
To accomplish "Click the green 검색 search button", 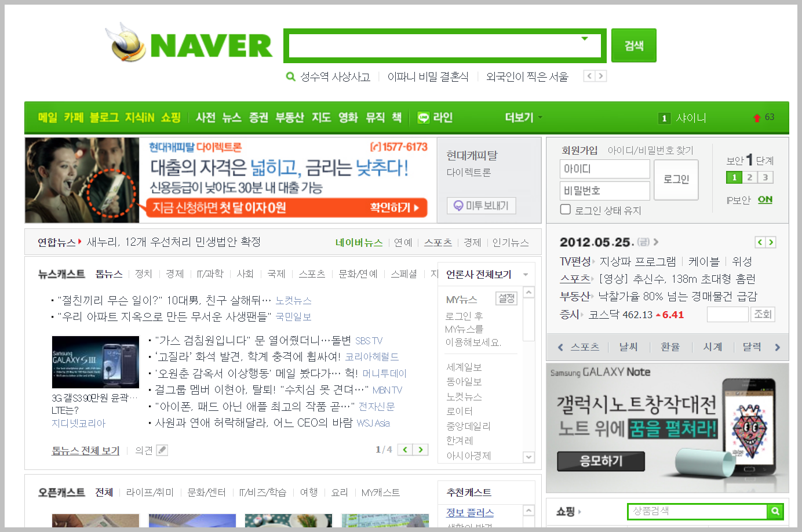I will (x=634, y=45).
